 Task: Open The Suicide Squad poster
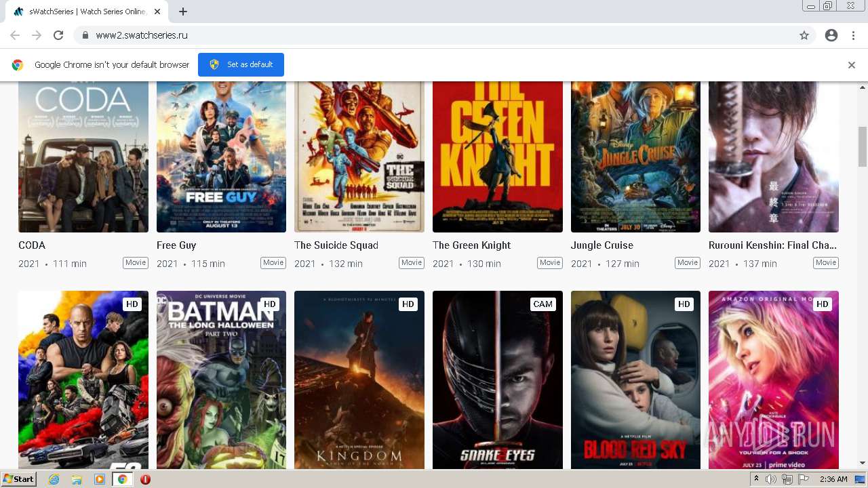click(x=359, y=157)
